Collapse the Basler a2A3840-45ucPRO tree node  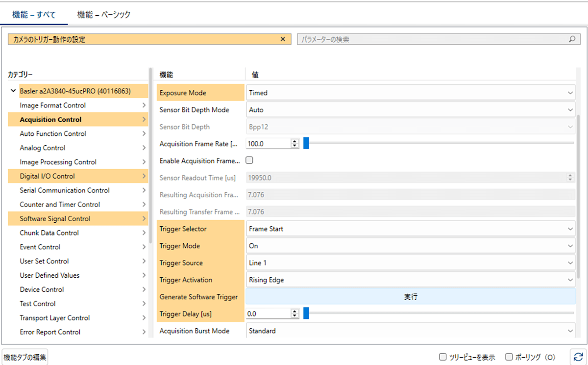tap(13, 91)
